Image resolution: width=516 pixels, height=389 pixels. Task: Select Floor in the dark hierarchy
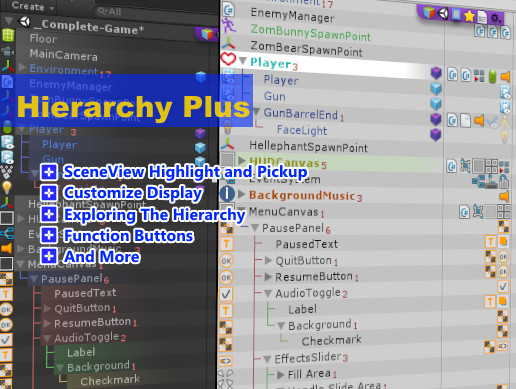pyautogui.click(x=43, y=39)
